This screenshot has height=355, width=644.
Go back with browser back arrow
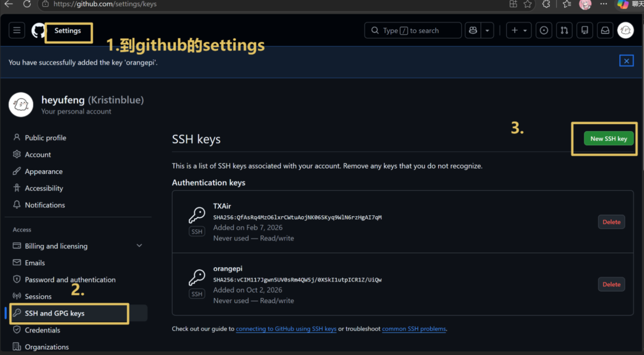(x=9, y=4)
